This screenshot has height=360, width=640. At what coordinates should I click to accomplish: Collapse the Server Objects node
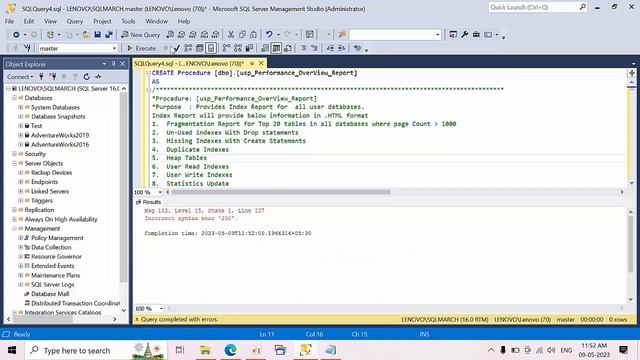14,163
